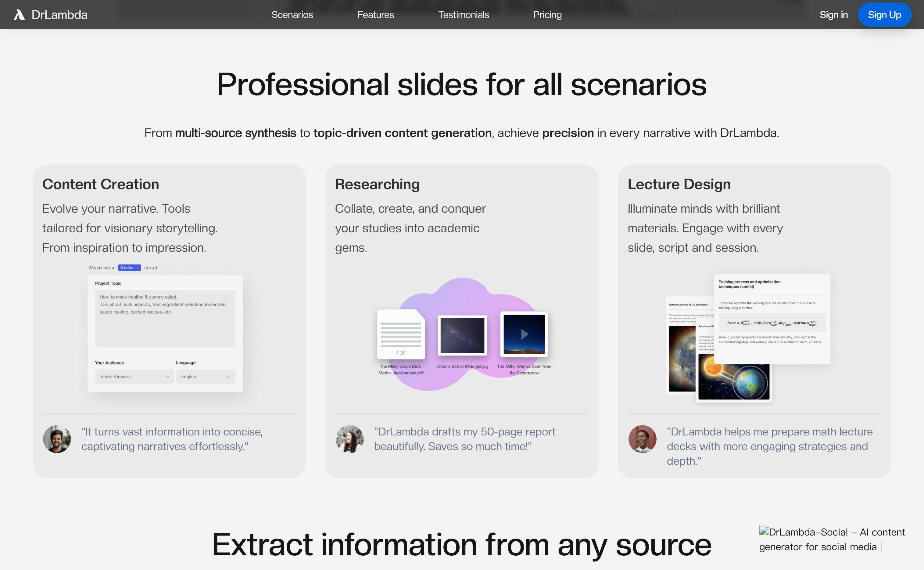Image resolution: width=924 pixels, height=570 pixels.
Task: Go to the Testimonials section
Action: click(463, 15)
